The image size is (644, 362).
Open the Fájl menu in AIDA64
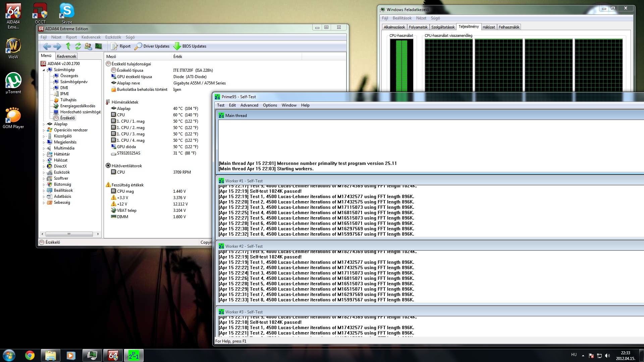pos(44,37)
